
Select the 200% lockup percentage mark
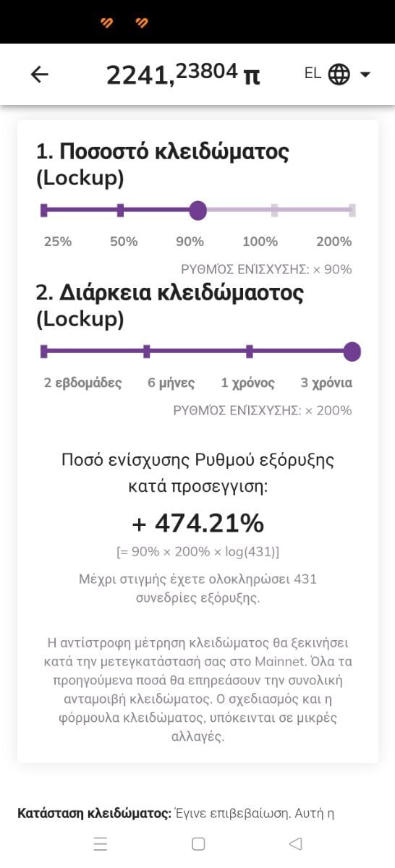[352, 210]
